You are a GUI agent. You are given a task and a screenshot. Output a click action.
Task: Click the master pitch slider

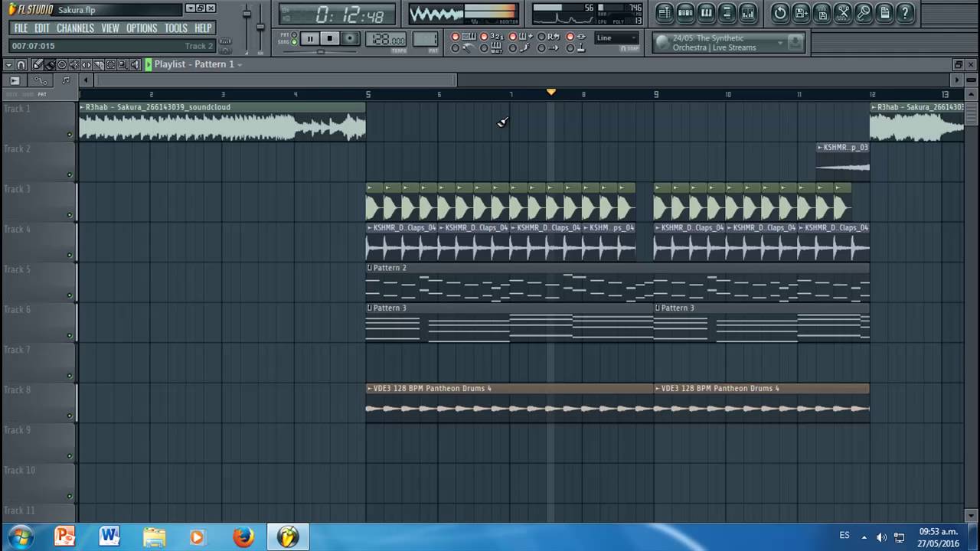click(260, 28)
